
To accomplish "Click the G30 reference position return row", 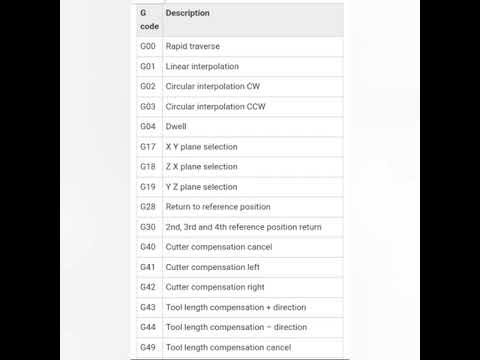I will tap(240, 227).
